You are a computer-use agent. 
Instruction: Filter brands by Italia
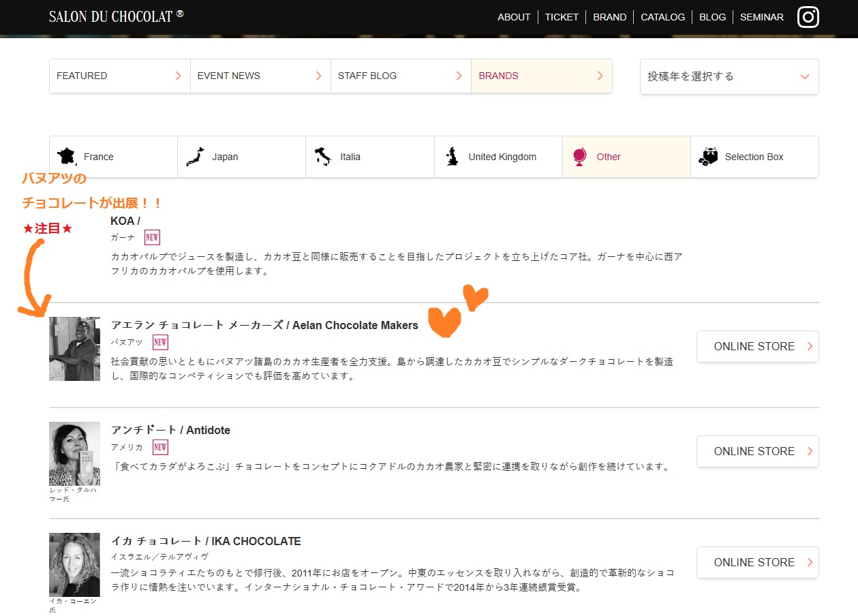click(370, 157)
